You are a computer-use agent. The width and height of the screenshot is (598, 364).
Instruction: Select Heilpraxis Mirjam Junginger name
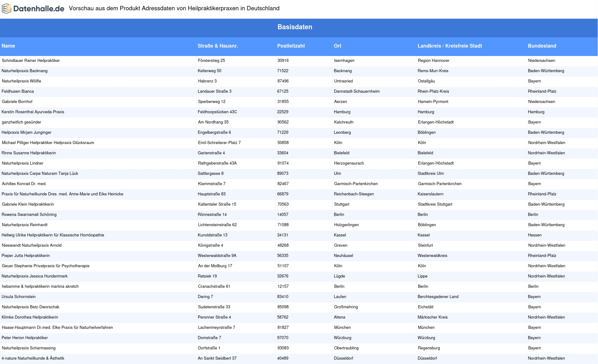26,133
